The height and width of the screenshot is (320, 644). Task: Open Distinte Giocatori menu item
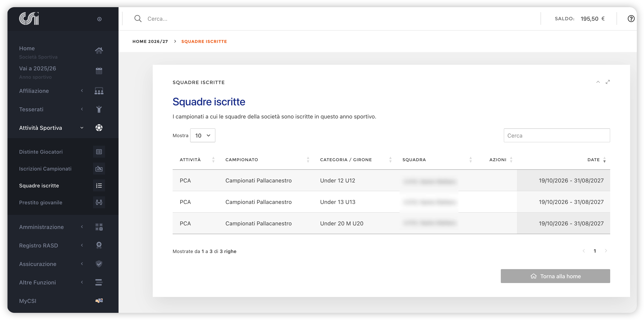click(x=41, y=152)
